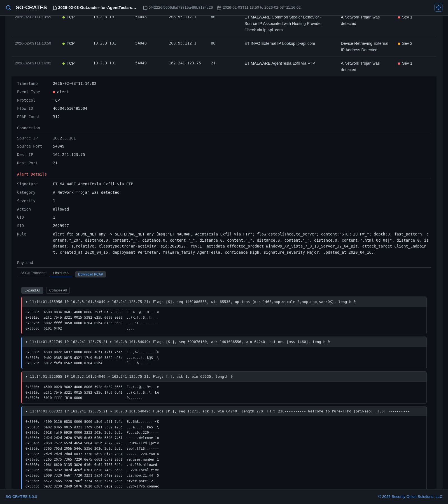Collapse the 11:14:01.522055 ACK packet
This screenshot has height=504, width=448.
(224, 377)
